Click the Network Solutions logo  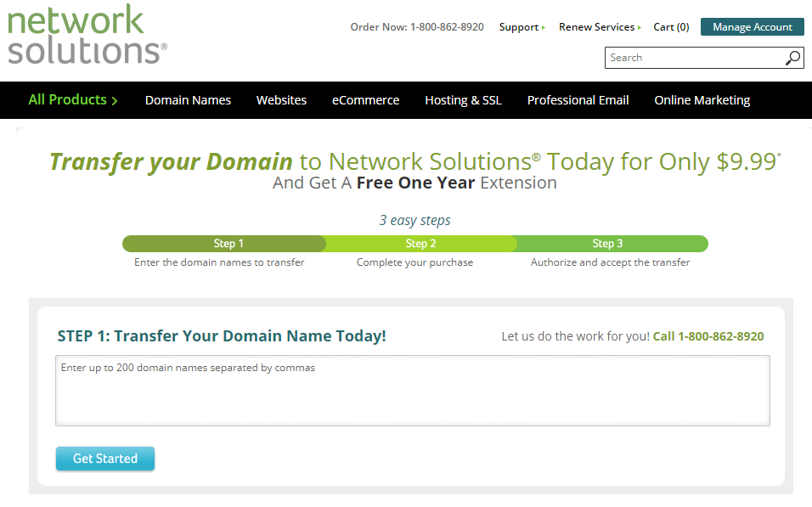[x=87, y=35]
